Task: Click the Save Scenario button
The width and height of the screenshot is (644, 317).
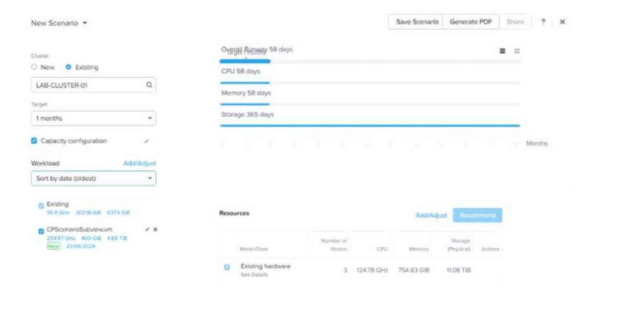Action: coord(417,22)
